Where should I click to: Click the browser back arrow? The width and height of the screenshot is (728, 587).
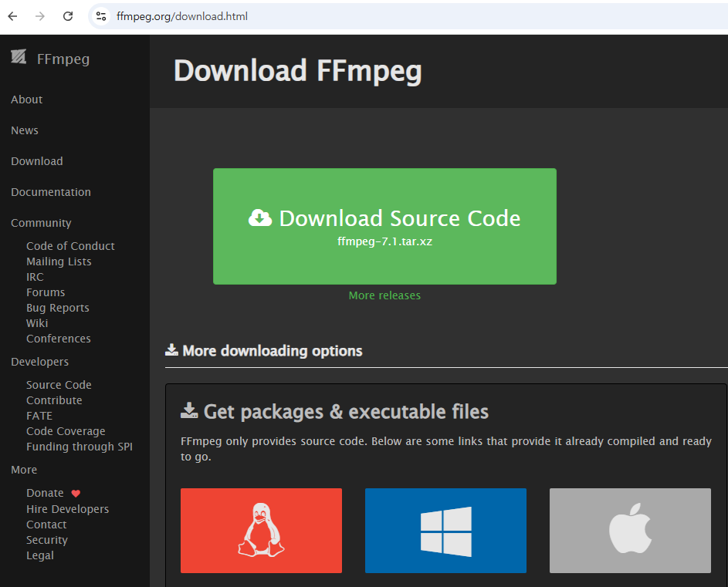12,16
